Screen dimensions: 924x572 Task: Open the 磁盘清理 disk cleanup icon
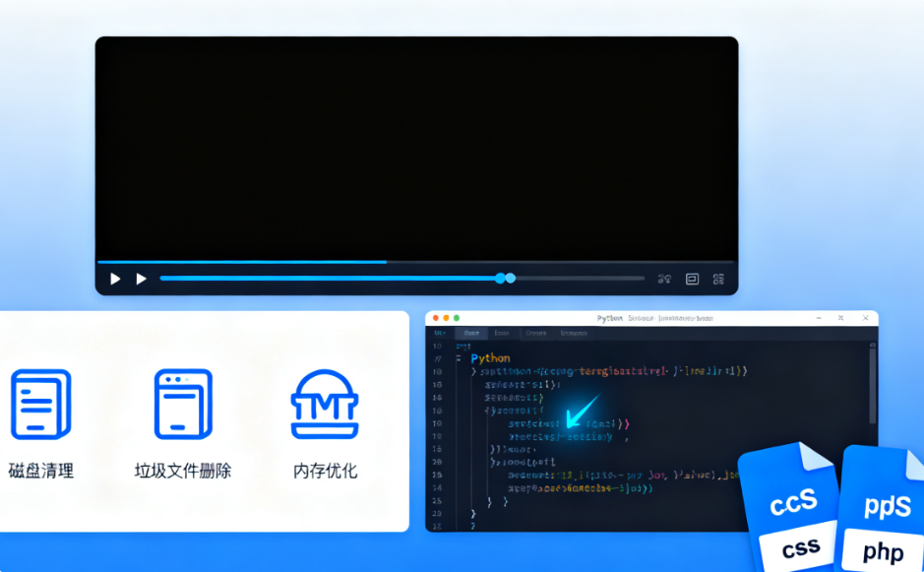(40, 405)
